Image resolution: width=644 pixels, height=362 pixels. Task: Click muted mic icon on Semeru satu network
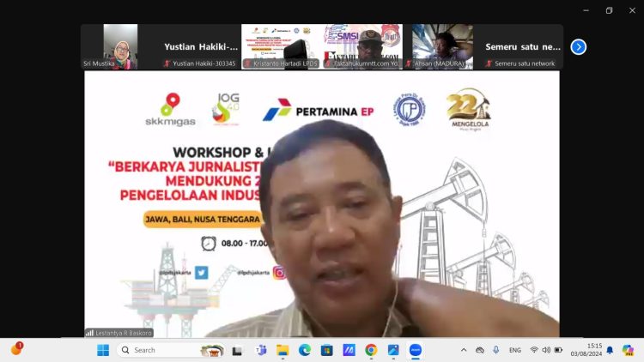tap(489, 63)
